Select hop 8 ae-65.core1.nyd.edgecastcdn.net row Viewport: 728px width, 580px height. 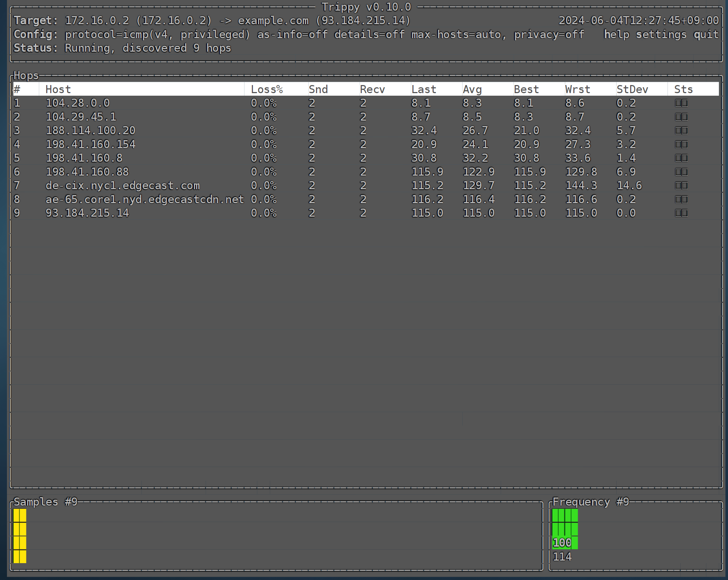pos(144,199)
